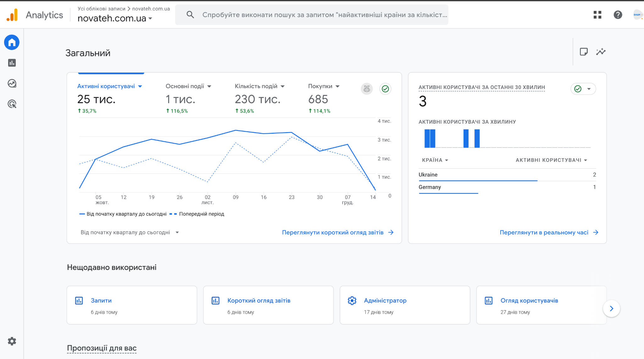Open Explore icon in left sidebar

pyautogui.click(x=12, y=83)
